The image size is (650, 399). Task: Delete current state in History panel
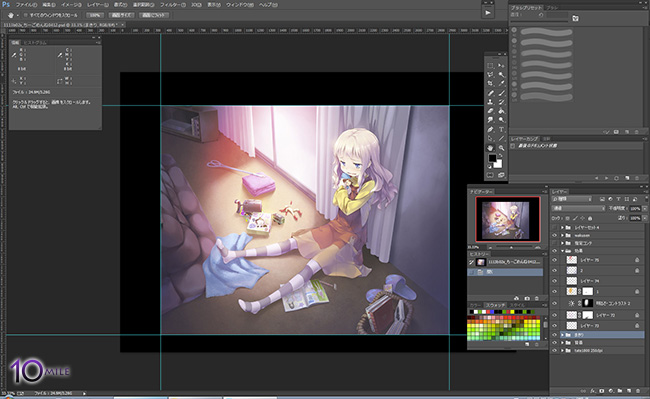537,298
